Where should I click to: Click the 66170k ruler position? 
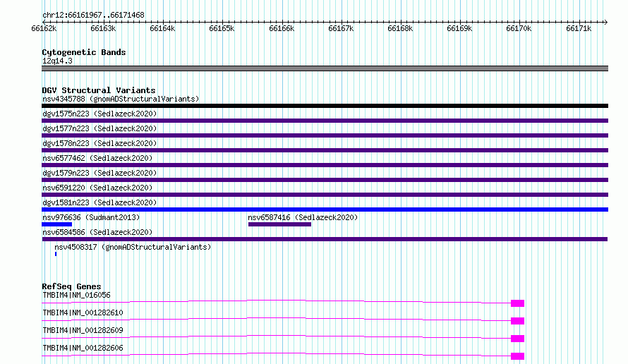pos(519,28)
